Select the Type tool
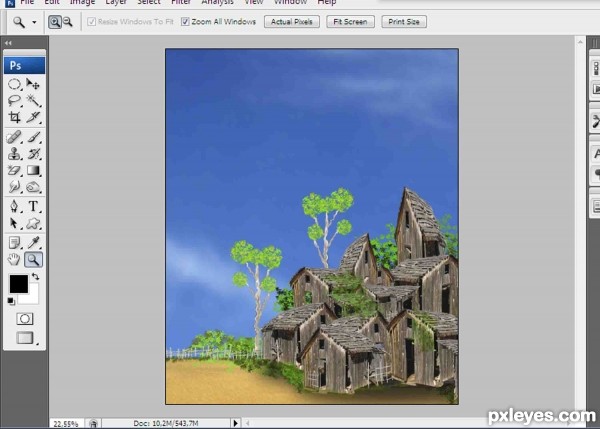 click(33, 206)
